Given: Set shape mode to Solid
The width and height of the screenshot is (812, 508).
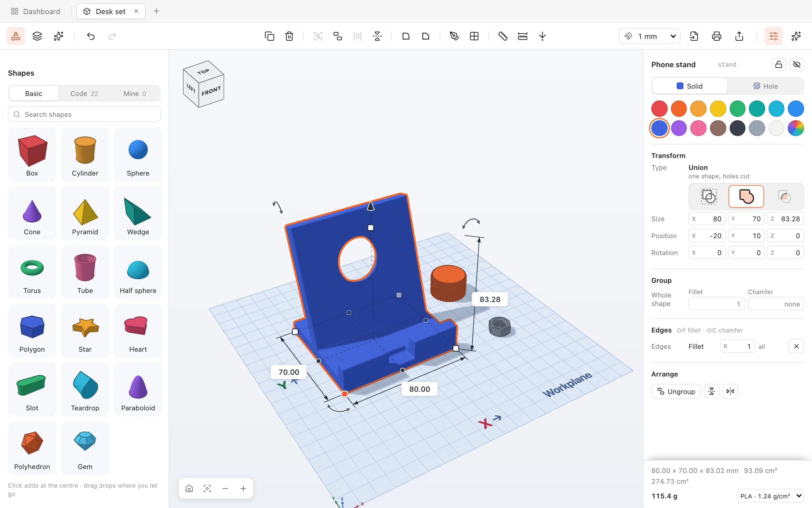Looking at the screenshot, I should (x=690, y=86).
